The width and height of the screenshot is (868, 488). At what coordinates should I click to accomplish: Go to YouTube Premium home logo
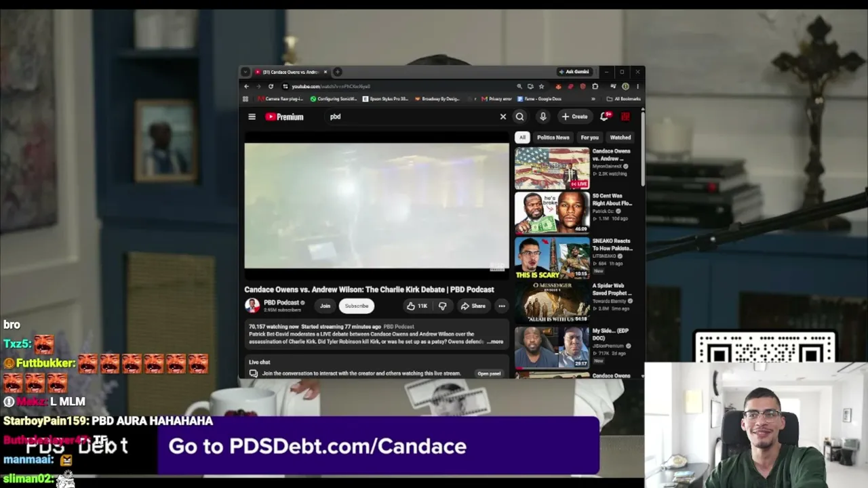284,117
